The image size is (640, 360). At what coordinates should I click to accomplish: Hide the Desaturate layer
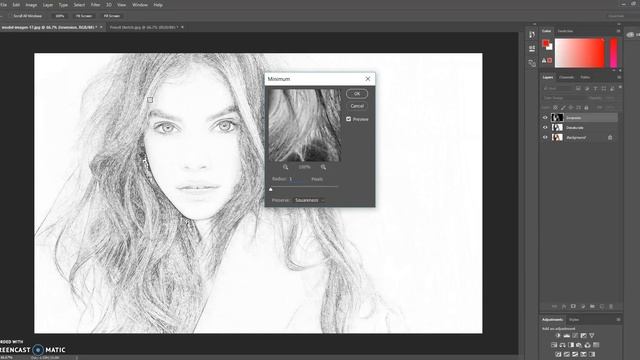pos(545,127)
